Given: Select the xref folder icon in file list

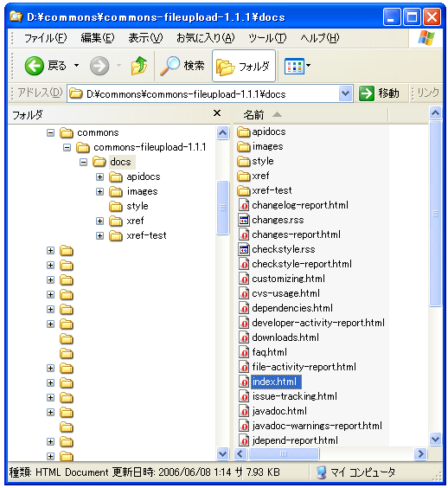Looking at the screenshot, I should 243,176.
